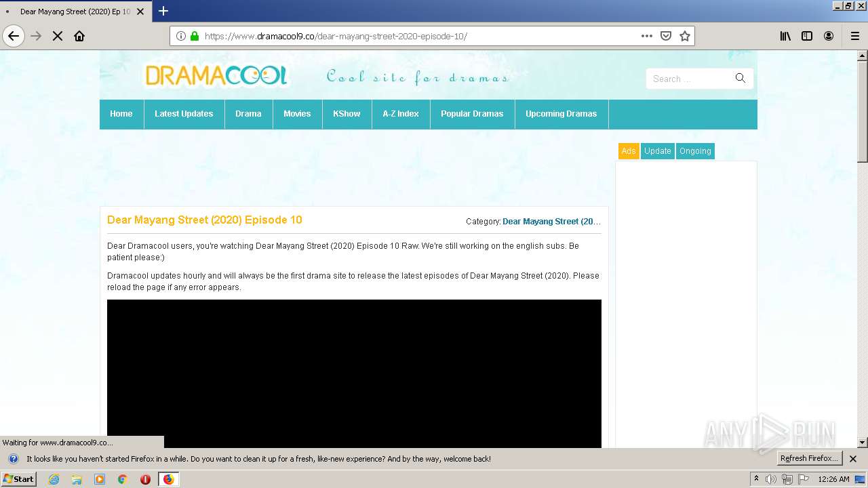Screen dimensions: 868x488
Task: Open a new tab with plus button
Action: click(163, 11)
